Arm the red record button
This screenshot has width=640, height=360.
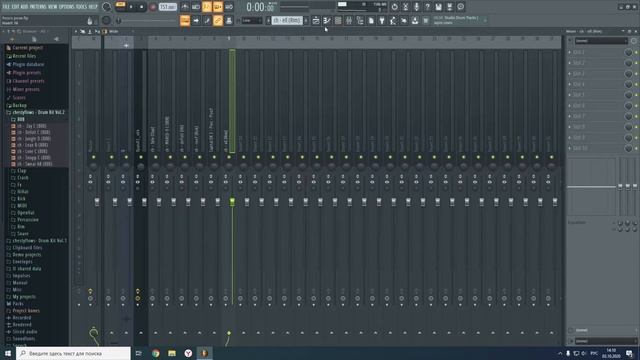pyautogui.click(x=153, y=7)
